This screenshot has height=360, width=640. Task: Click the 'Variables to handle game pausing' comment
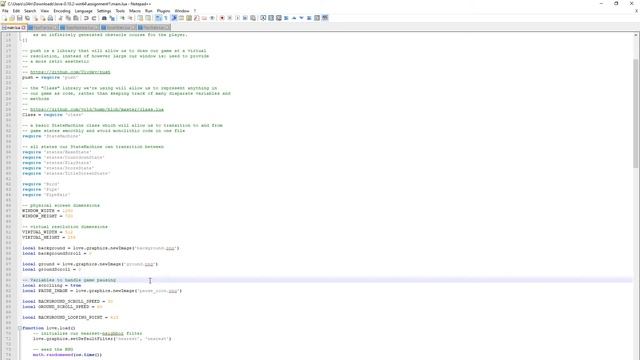click(69, 280)
